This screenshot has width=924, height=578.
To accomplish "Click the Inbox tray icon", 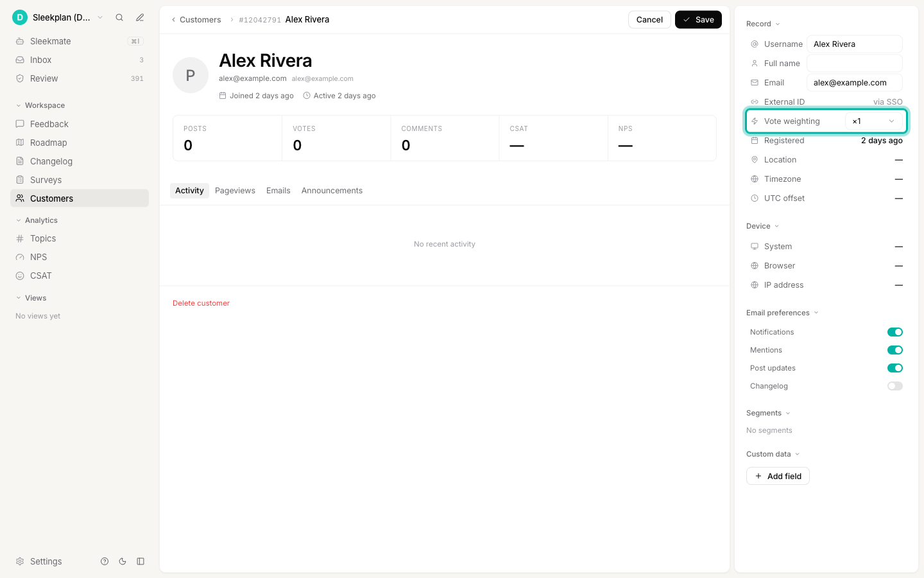I will coord(20,60).
